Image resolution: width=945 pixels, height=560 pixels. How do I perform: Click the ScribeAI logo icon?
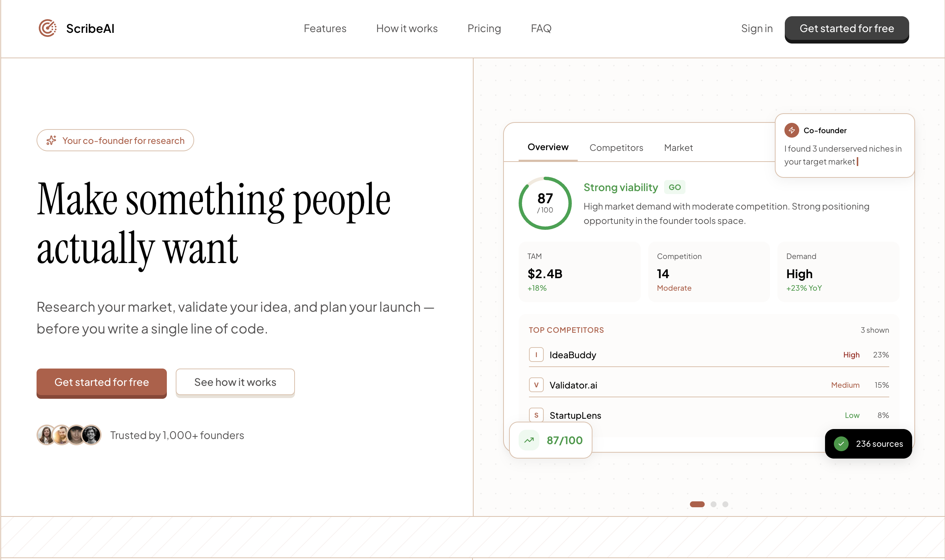[x=47, y=28]
